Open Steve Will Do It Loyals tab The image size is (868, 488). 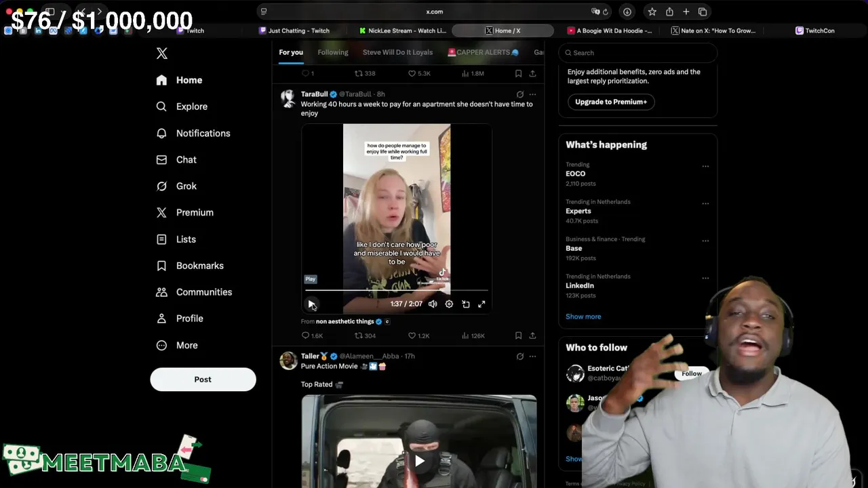pos(397,52)
